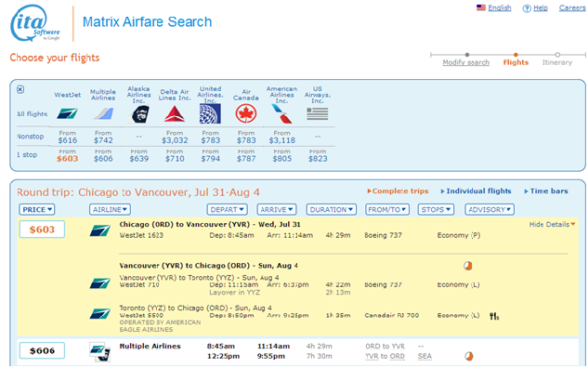This screenshot has width=588, height=368.
Task: Pick the American Airlines logo icon
Action: click(281, 113)
